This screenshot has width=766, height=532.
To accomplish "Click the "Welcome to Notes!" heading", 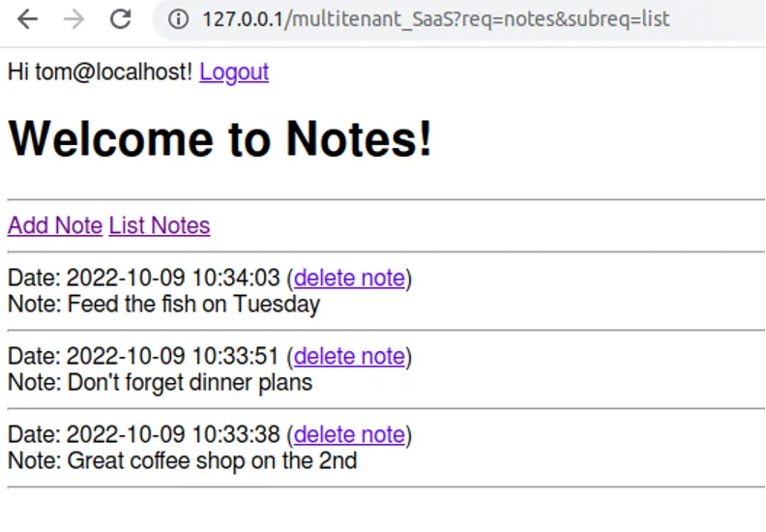I will (x=221, y=138).
